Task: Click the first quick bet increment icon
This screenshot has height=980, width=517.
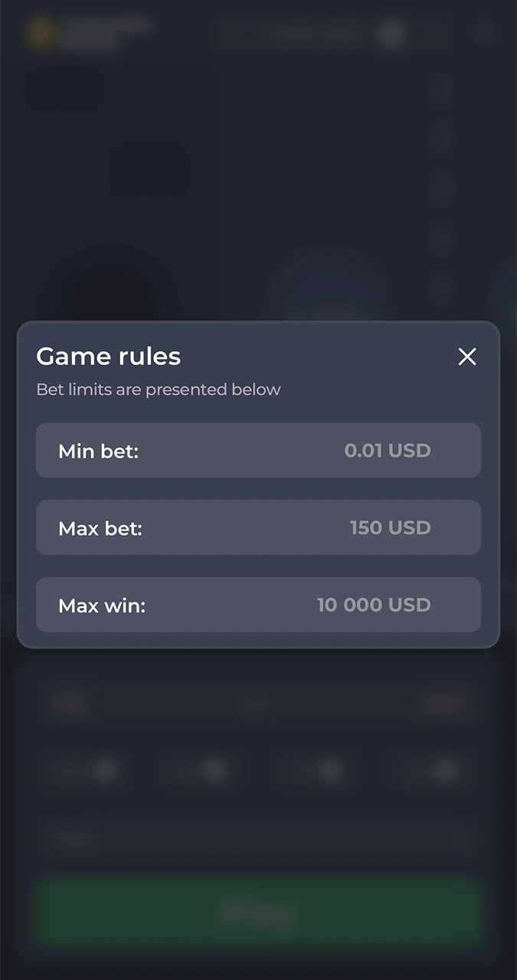Action: point(107,770)
